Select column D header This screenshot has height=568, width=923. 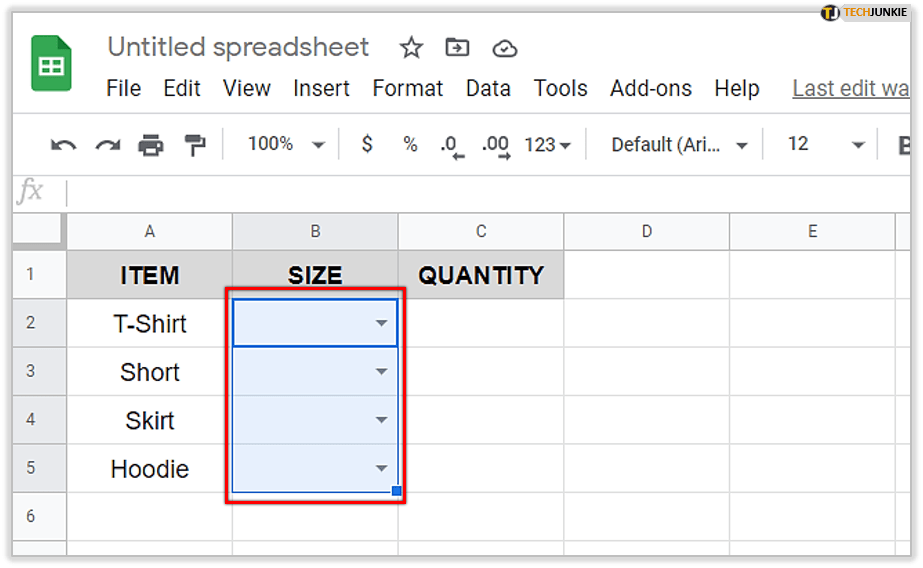tap(646, 231)
